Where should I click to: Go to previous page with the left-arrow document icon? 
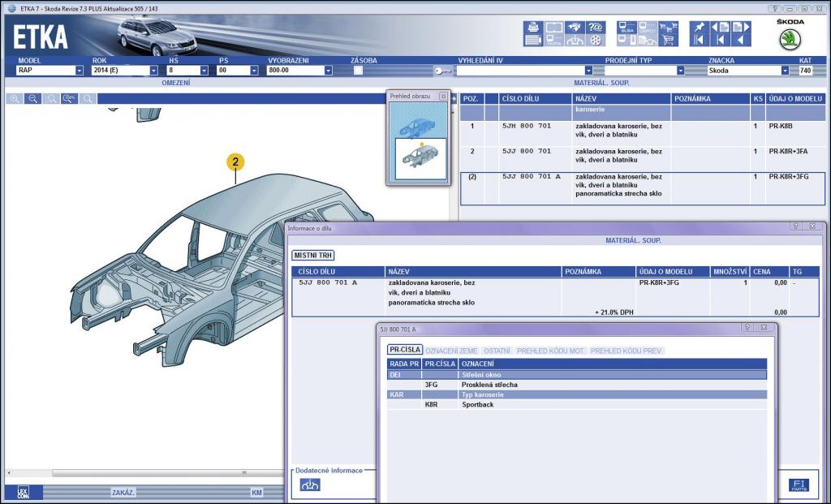click(x=720, y=27)
